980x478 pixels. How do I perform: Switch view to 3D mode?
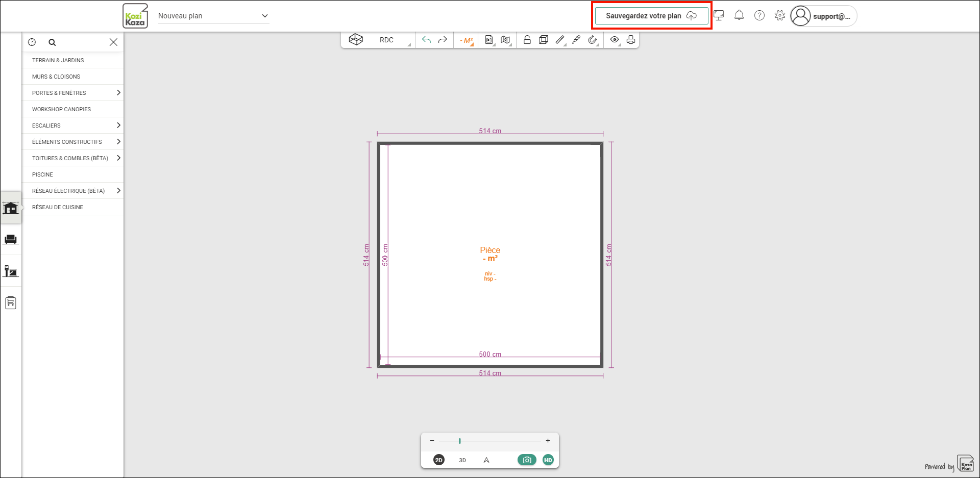point(462,460)
